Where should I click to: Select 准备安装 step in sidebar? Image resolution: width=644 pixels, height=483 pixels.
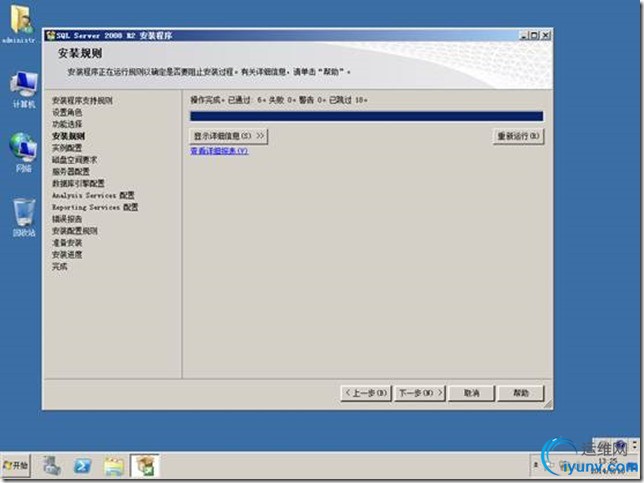[x=67, y=243]
